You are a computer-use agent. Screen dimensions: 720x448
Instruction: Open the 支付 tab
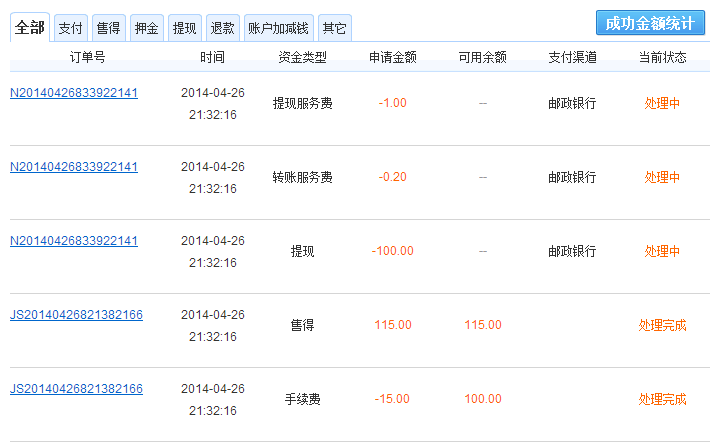click(x=70, y=28)
